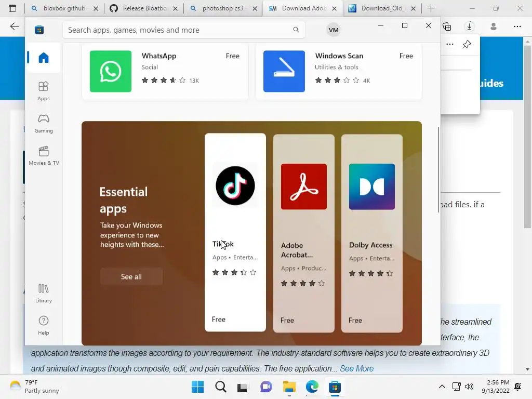Open Edge Settings and more menu

(517, 26)
